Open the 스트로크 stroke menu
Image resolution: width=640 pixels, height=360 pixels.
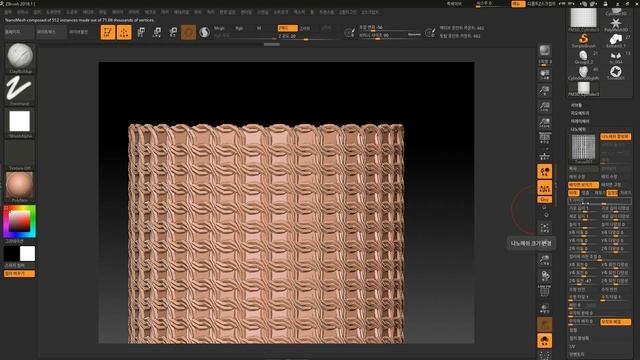click(x=281, y=12)
